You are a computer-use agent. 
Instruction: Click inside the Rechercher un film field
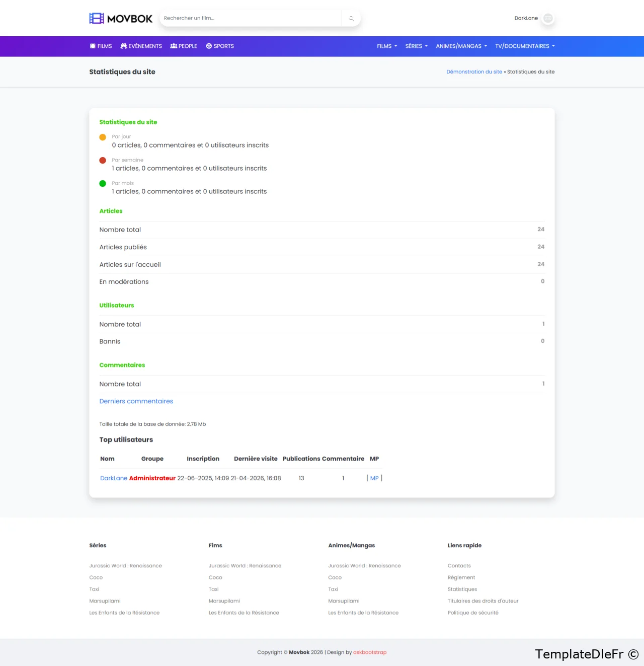tap(251, 19)
